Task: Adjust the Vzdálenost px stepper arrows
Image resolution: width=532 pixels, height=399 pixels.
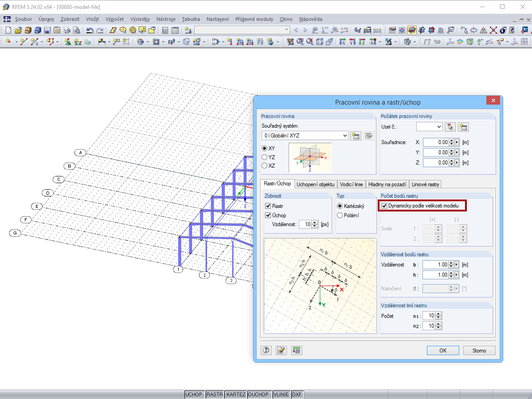Action: (315, 224)
